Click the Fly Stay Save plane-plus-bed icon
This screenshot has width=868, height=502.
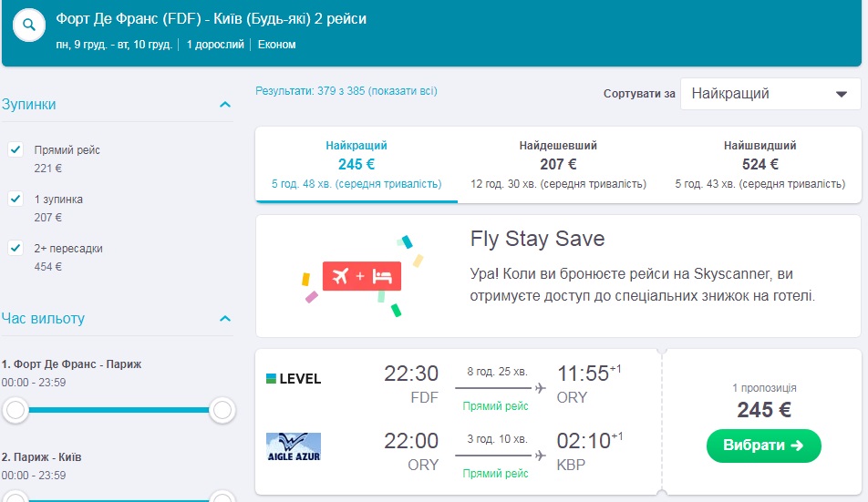tap(362, 276)
